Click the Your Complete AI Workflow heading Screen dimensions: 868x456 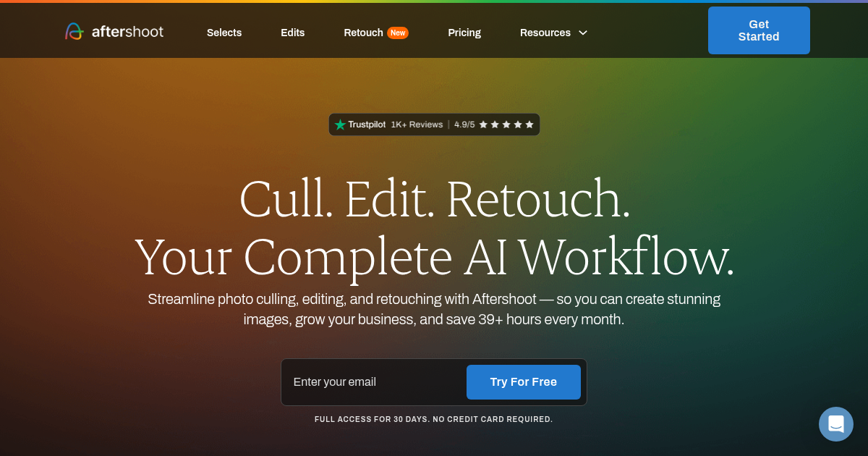[435, 257]
